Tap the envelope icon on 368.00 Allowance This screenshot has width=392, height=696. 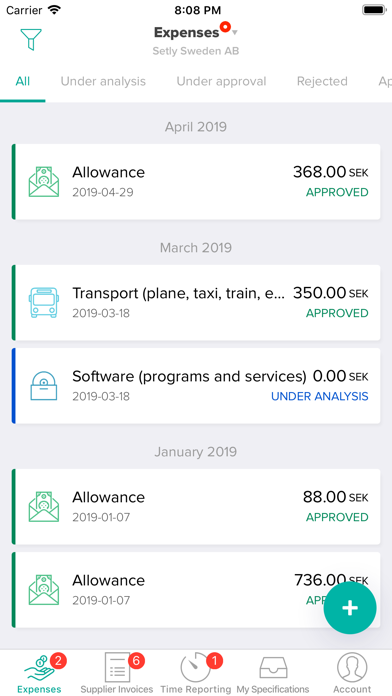click(44, 181)
